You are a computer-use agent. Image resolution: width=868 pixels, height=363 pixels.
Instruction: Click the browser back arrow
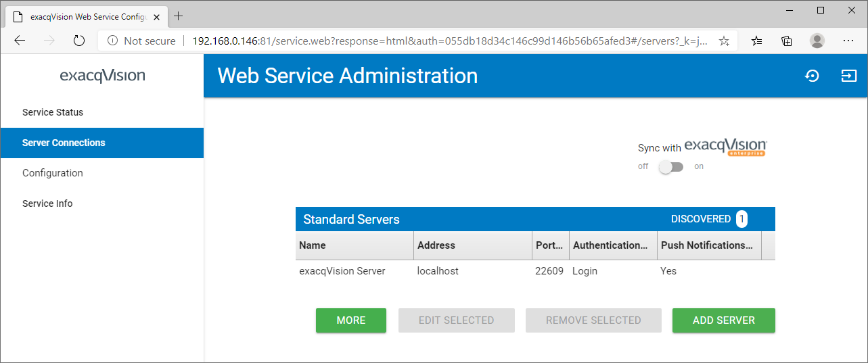20,41
